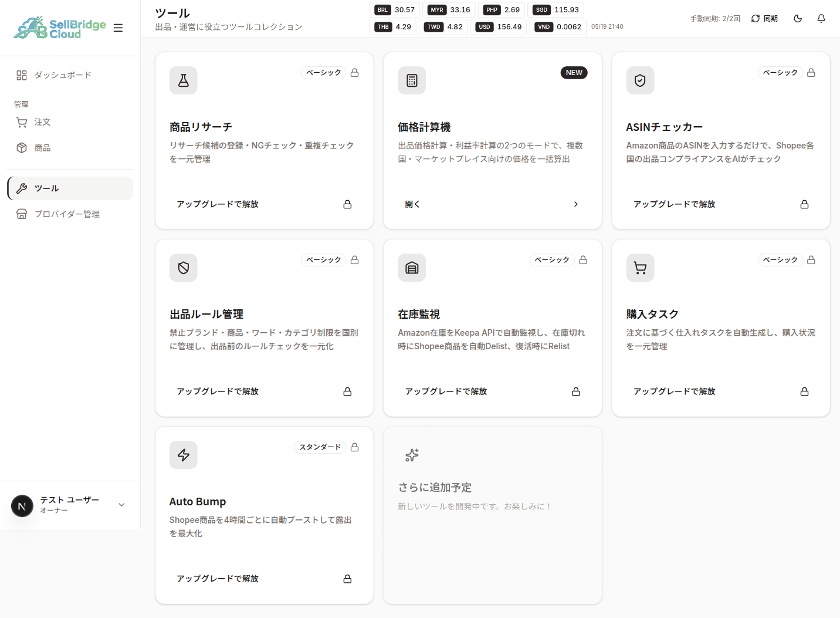
Task: Click the 在庫監視 card title
Action: pos(419,315)
